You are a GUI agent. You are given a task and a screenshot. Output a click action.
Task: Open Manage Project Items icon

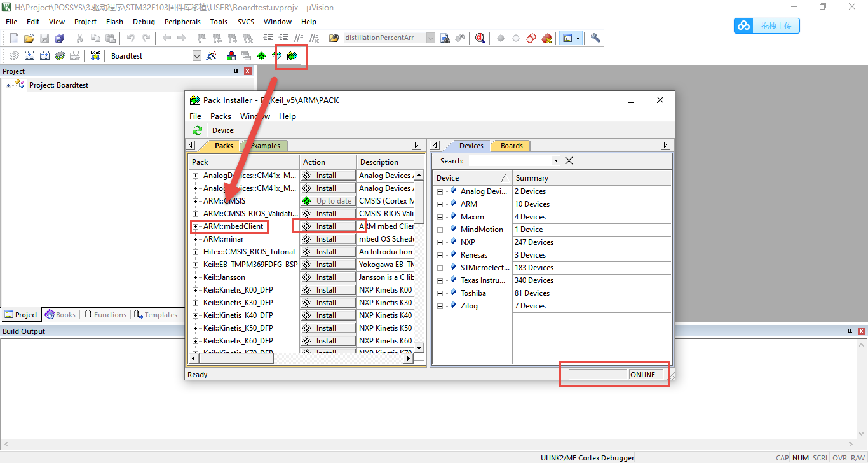pos(231,56)
